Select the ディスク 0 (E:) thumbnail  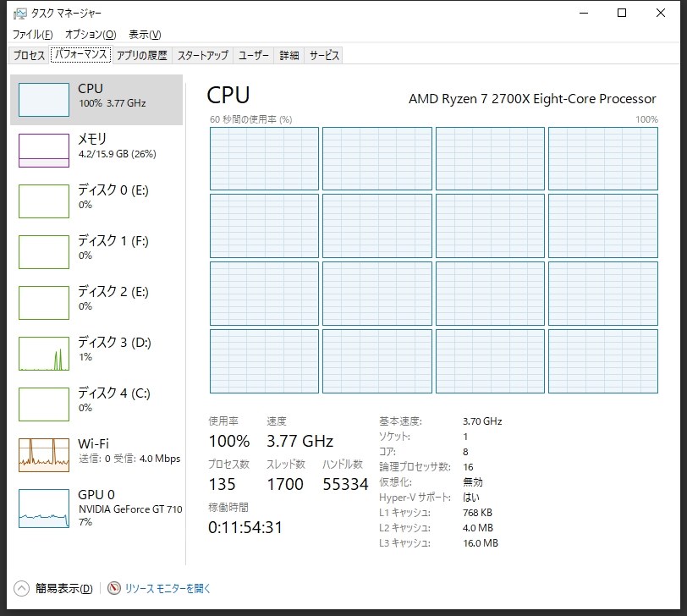pos(44,201)
